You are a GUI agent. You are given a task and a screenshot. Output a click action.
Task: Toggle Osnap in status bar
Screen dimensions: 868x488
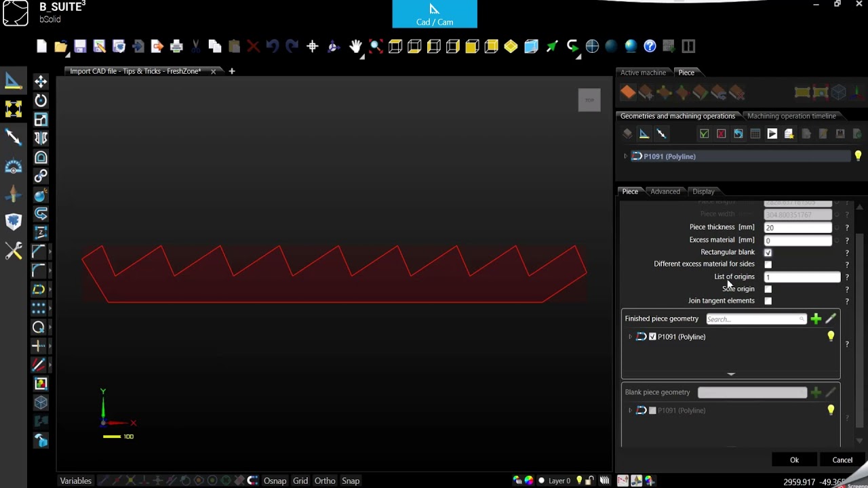point(275,481)
